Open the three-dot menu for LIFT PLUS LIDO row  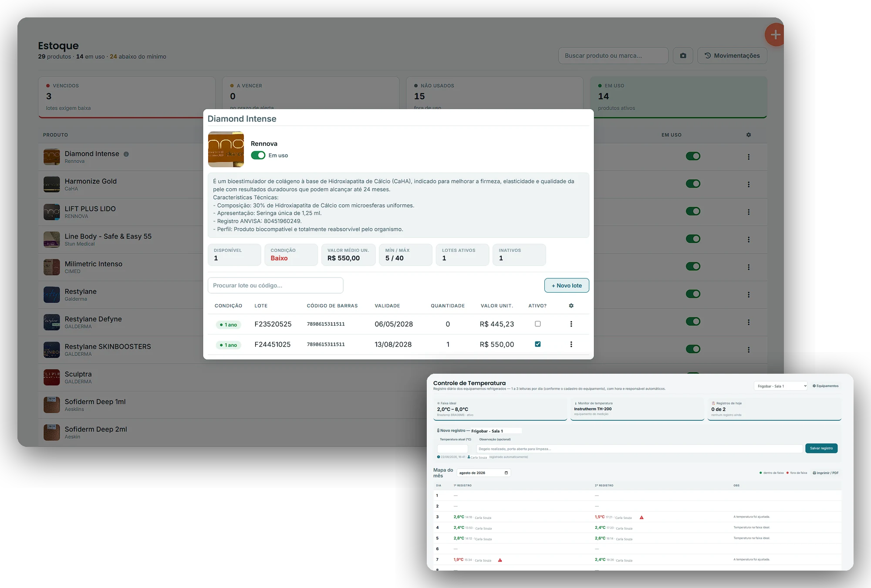[749, 212]
